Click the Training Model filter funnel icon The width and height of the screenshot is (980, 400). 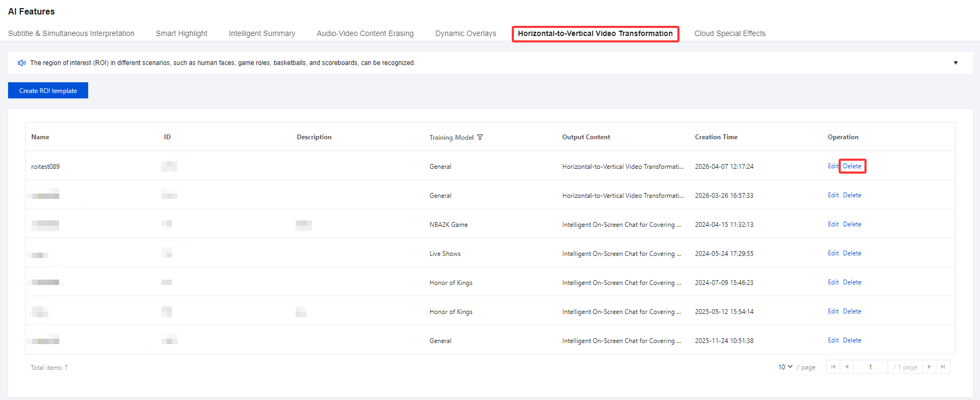click(480, 138)
